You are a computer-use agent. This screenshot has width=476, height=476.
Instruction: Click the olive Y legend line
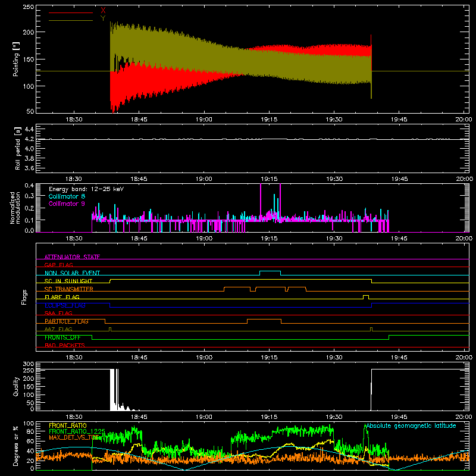(71, 20)
